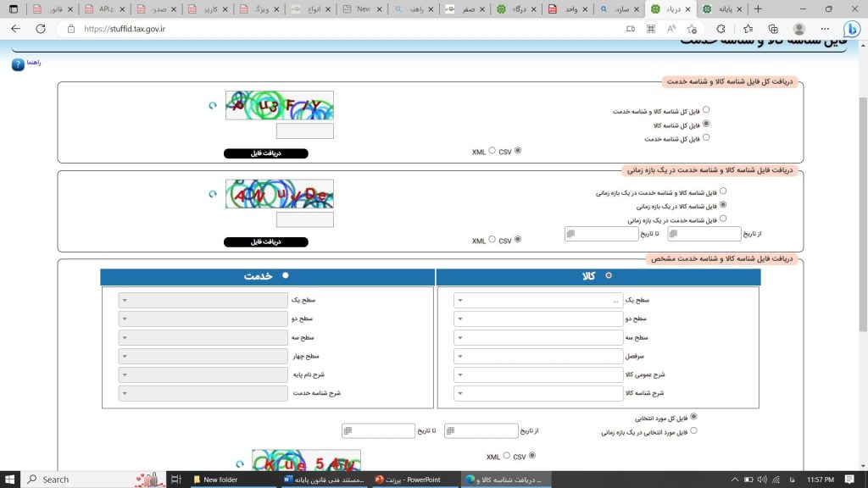Select فایل شناسه خدمت در یک بازه زمانی radio

point(723,219)
